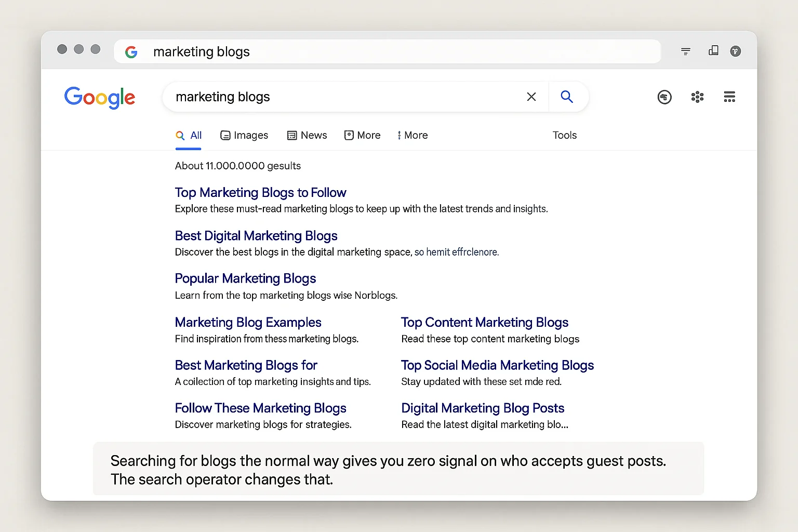Screen dimensions: 798x532
Task: Click the Google account avatar
Action: click(735, 51)
